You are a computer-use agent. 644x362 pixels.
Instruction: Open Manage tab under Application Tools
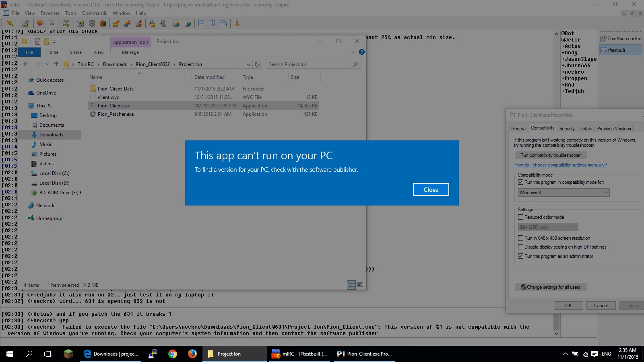click(x=130, y=52)
